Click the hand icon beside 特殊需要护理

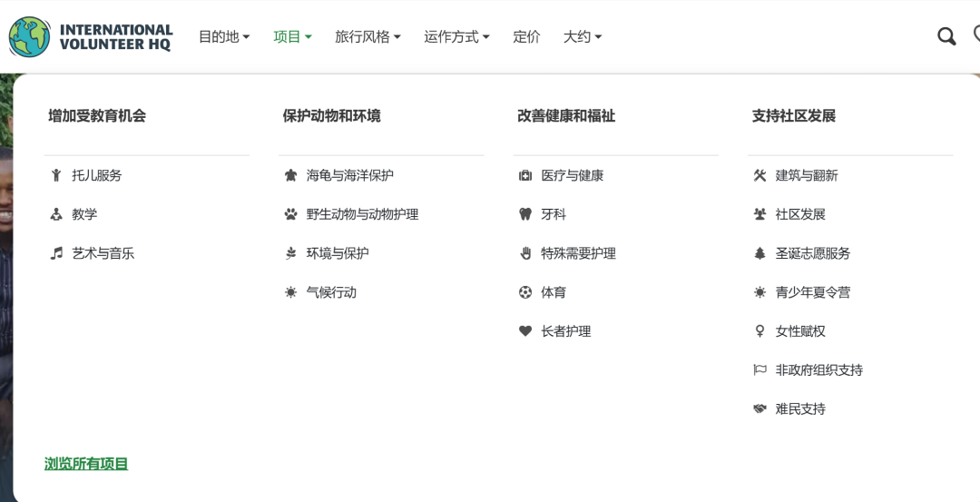[x=525, y=253]
